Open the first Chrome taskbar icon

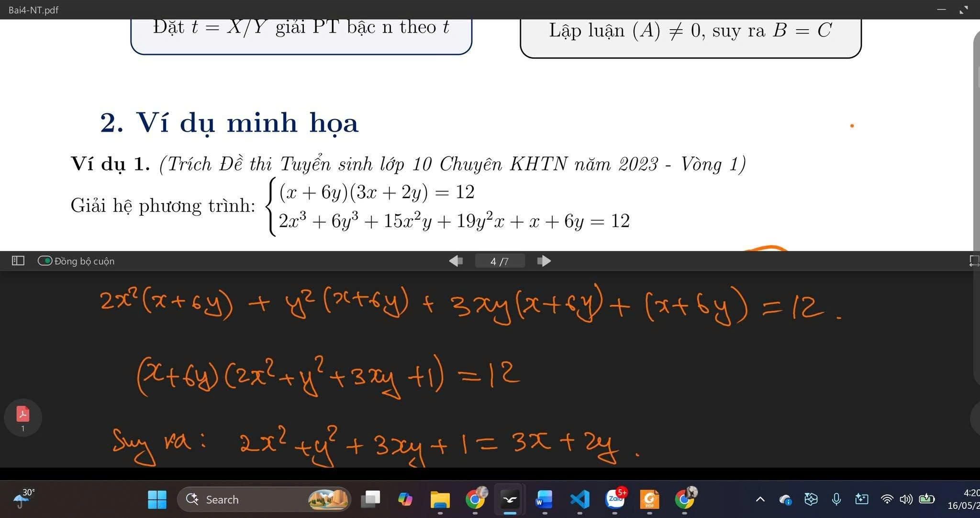pos(476,499)
